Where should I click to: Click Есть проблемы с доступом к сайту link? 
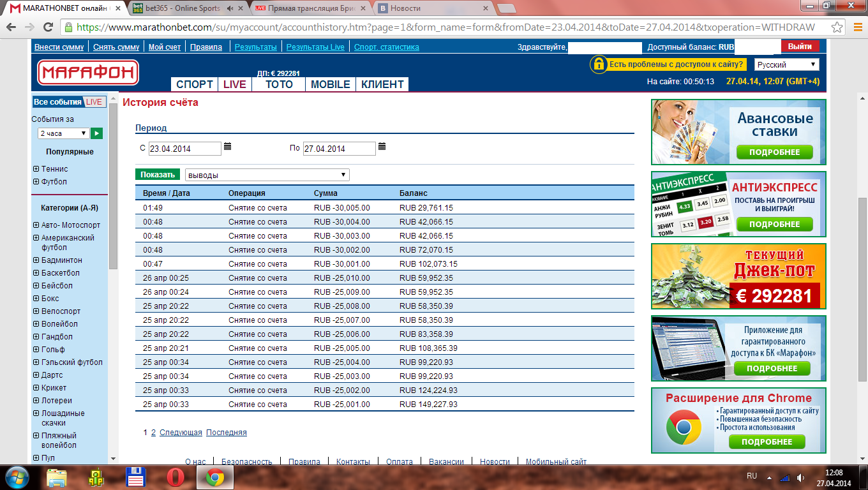[676, 64]
